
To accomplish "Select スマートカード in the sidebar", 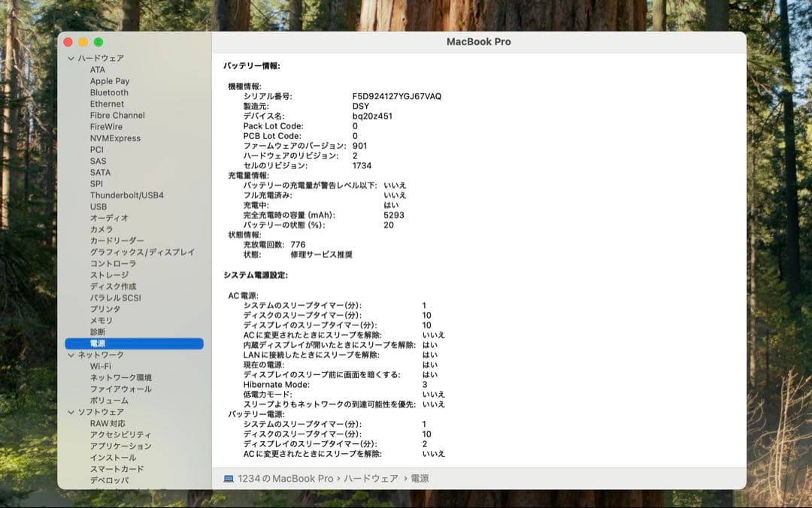I will [x=117, y=469].
